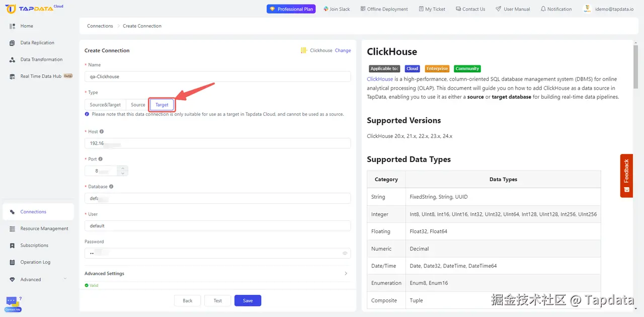Focus the Database input field
This screenshot has height=317, width=644.
tap(217, 198)
